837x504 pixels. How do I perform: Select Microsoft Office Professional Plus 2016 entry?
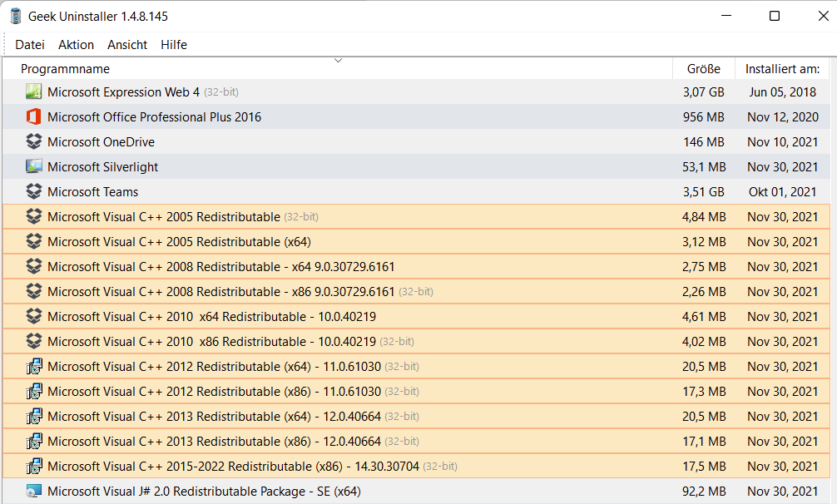pos(416,116)
